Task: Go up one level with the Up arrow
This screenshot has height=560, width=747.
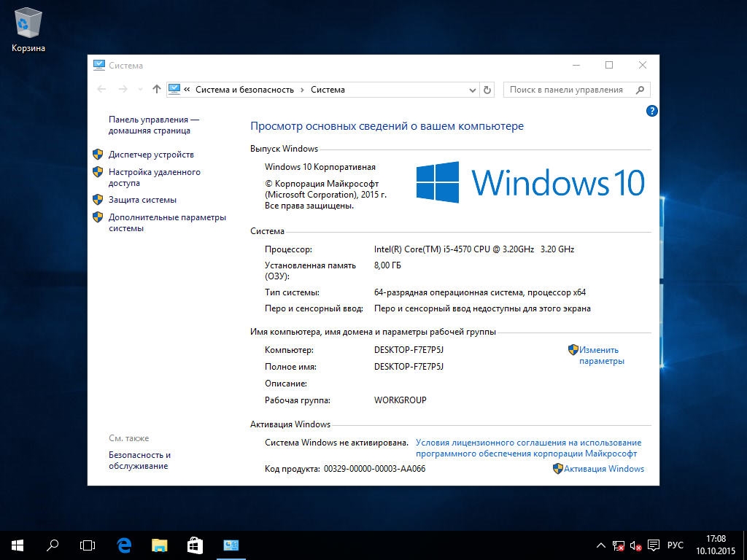Action: [x=156, y=89]
